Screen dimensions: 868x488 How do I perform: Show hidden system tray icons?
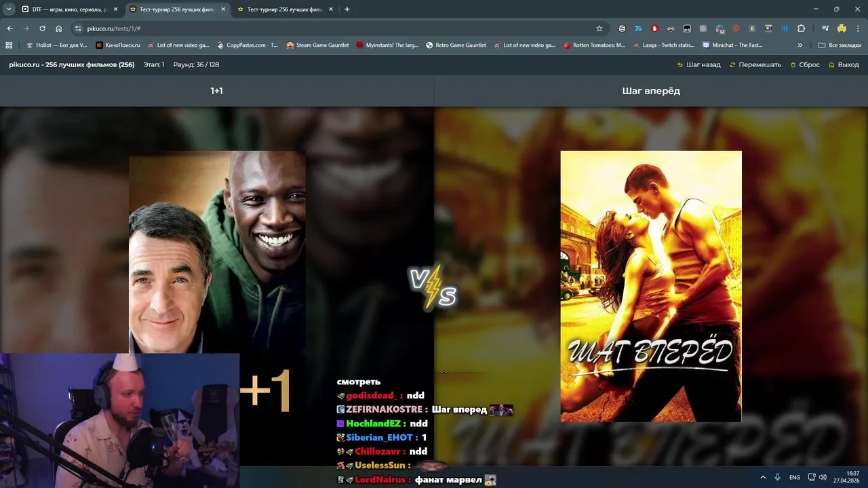pyautogui.click(x=762, y=477)
